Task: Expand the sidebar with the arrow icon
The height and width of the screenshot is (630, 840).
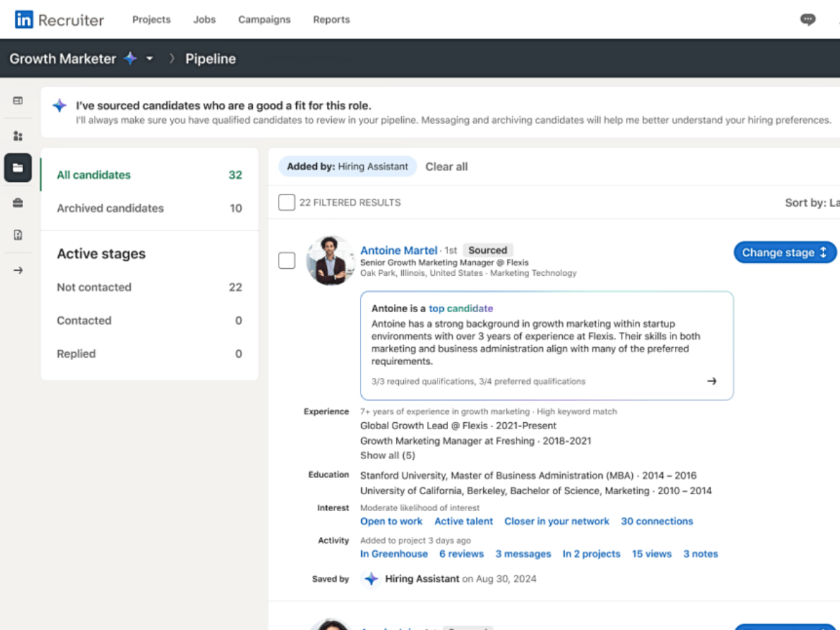Action: point(18,270)
